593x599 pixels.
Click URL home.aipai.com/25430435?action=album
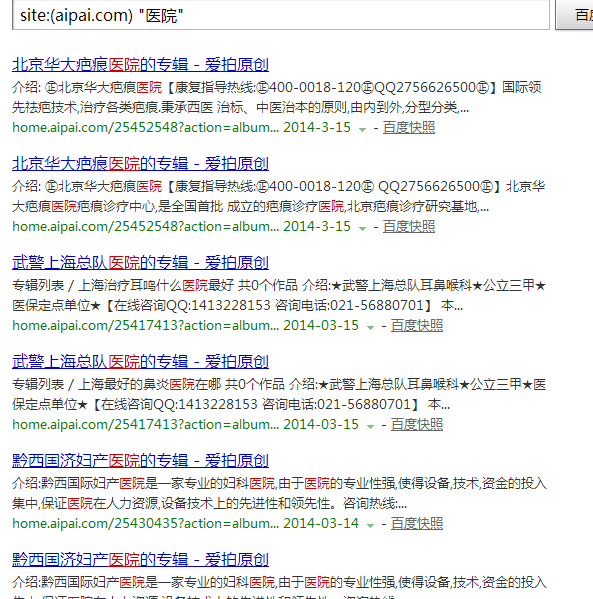[146, 523]
